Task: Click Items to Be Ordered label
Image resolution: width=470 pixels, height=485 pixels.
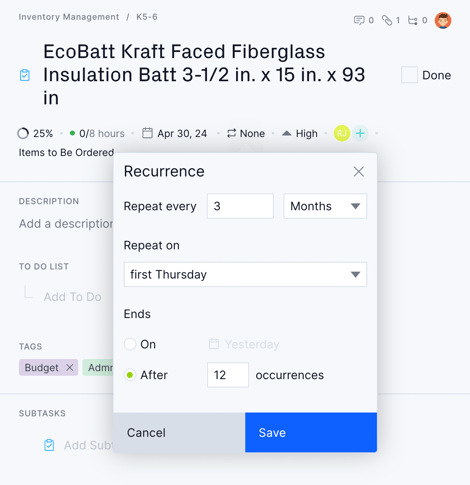Action: click(x=66, y=152)
